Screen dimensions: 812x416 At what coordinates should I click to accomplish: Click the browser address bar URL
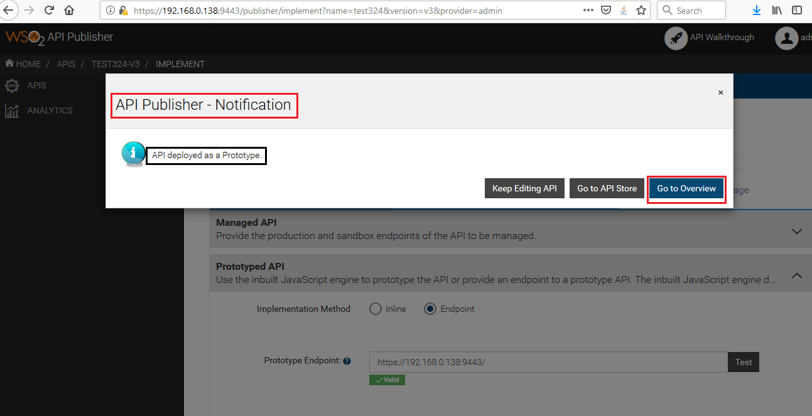point(317,10)
